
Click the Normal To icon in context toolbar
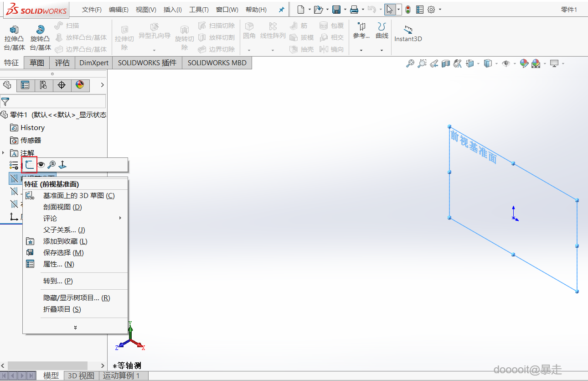63,164
